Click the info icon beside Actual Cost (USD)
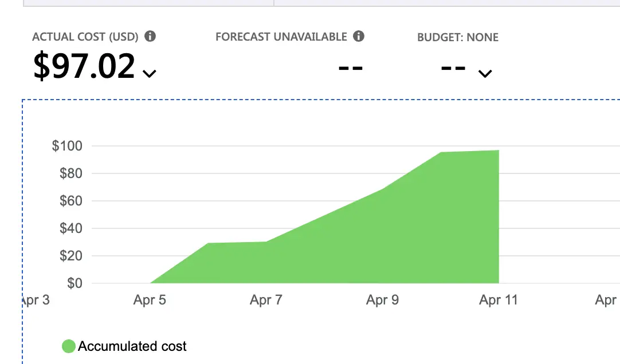Viewport: 620px width, 364px height. pyautogui.click(x=150, y=37)
